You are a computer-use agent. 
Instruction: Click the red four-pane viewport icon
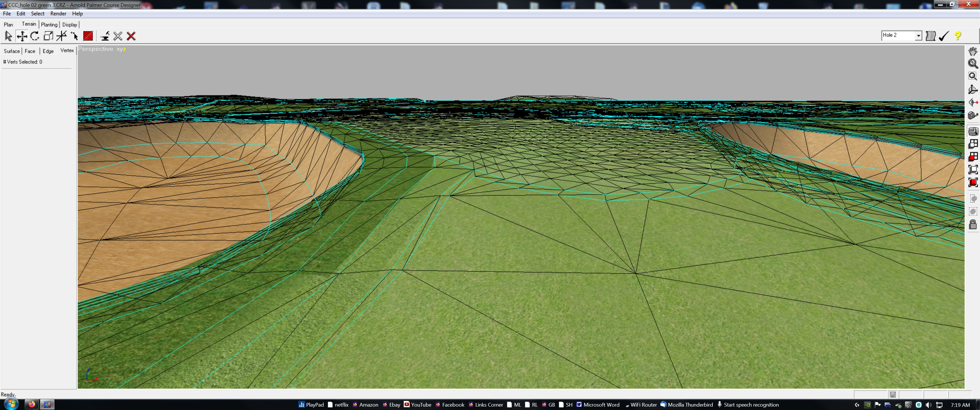pyautogui.click(x=973, y=156)
